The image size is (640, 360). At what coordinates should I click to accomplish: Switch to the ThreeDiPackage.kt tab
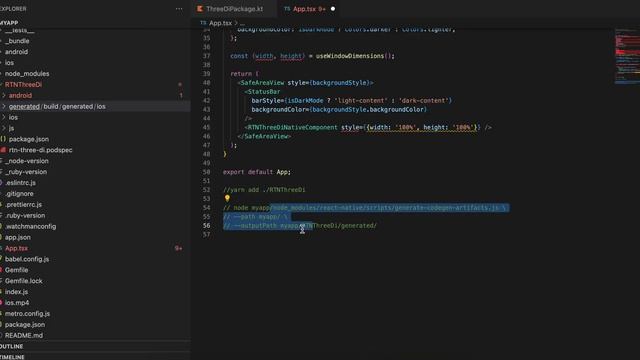pyautogui.click(x=234, y=9)
